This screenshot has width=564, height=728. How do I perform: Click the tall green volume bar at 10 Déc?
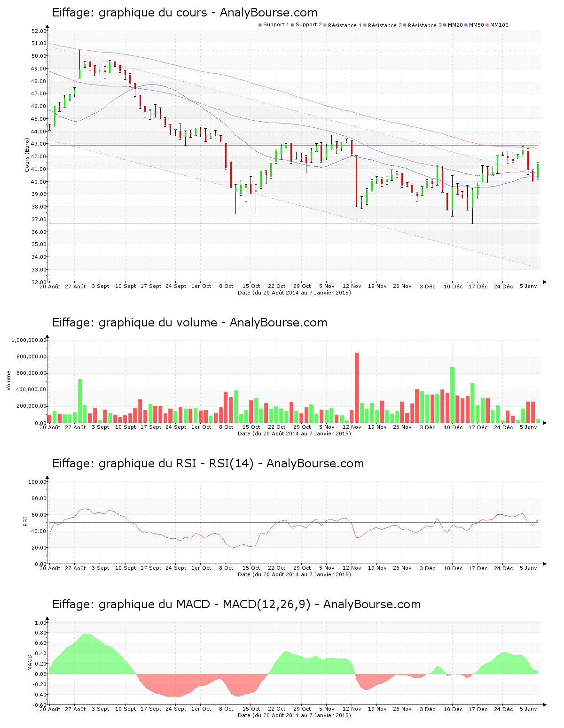[453, 395]
